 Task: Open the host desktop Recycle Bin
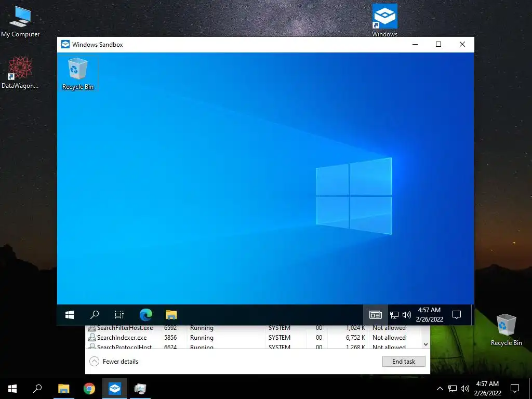(506, 330)
